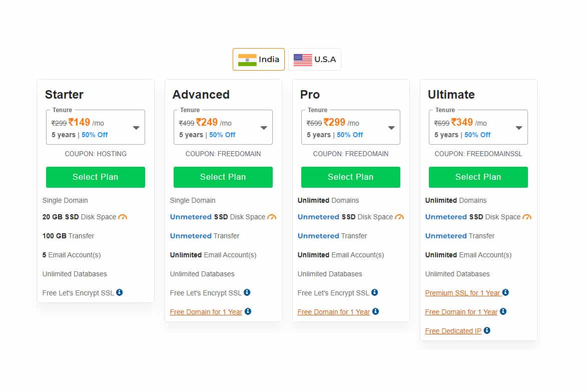Image resolution: width=587 pixels, height=392 pixels.
Task: Click the info icon next to Premium SSL for 1 Year
Action: tap(505, 292)
